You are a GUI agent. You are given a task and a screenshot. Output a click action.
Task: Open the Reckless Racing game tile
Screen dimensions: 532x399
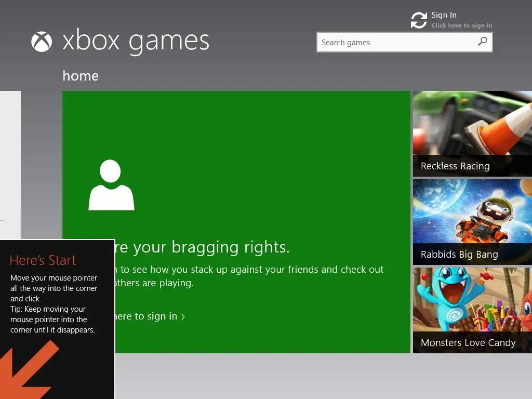472,134
